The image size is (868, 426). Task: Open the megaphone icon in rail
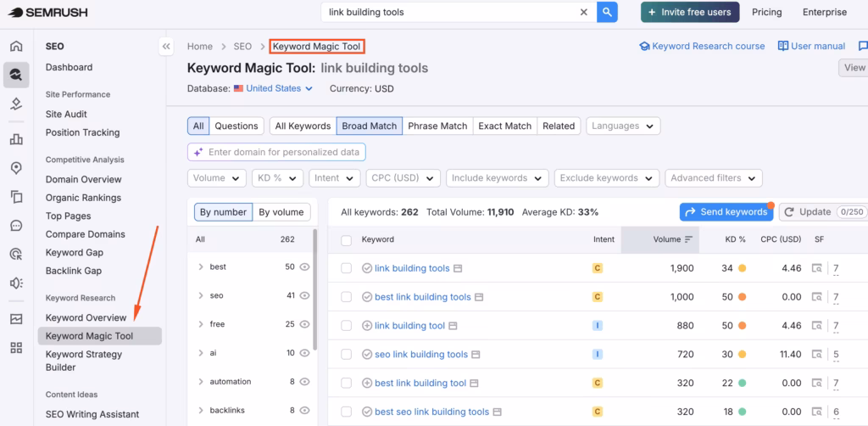17,283
